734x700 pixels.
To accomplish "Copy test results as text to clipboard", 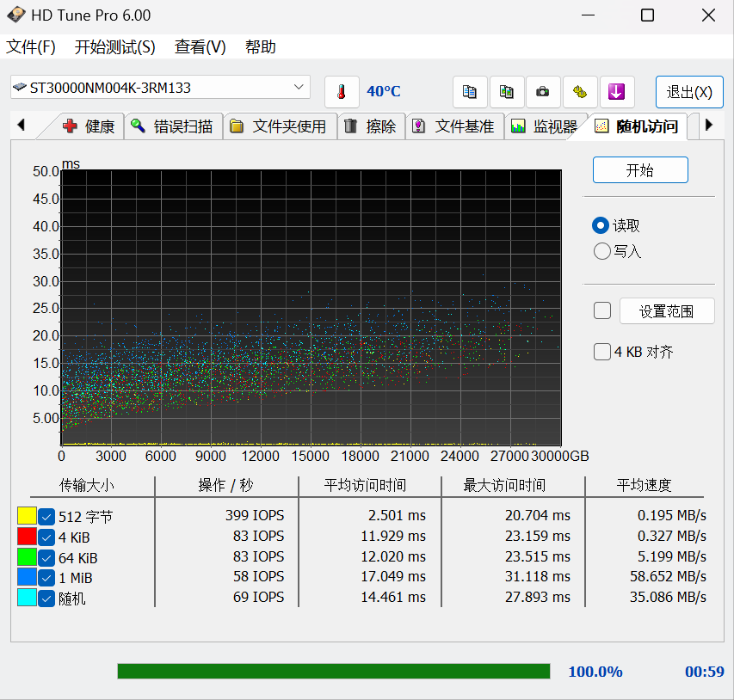I will [470, 92].
